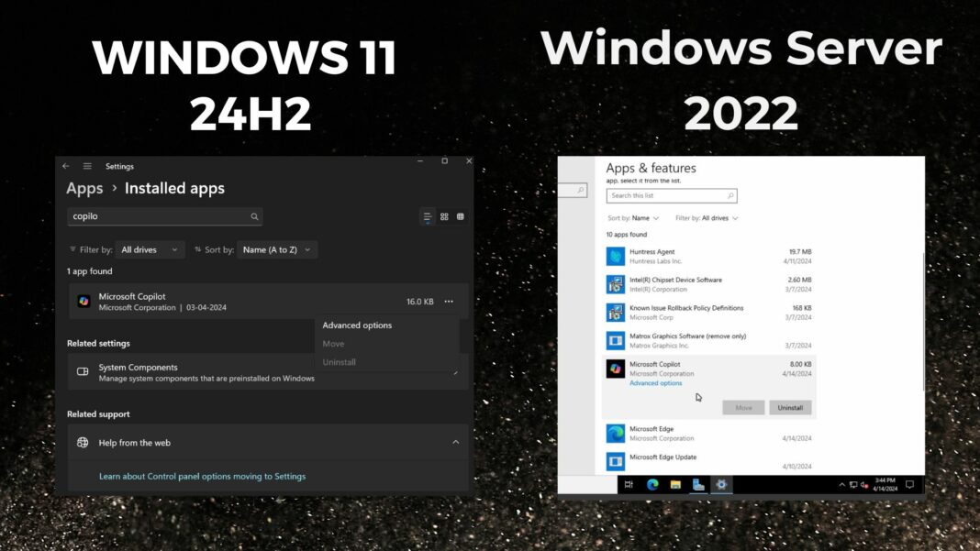
Task: Open the All drives filter dropdown
Action: [150, 248]
